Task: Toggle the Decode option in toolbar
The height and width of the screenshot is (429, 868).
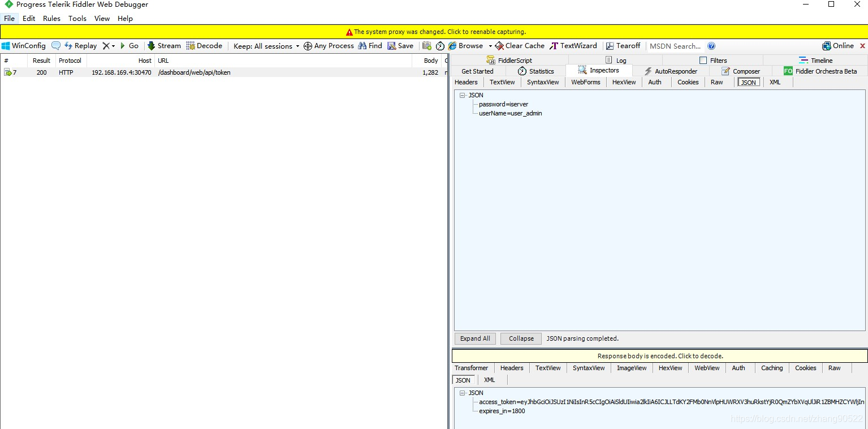Action: [204, 46]
